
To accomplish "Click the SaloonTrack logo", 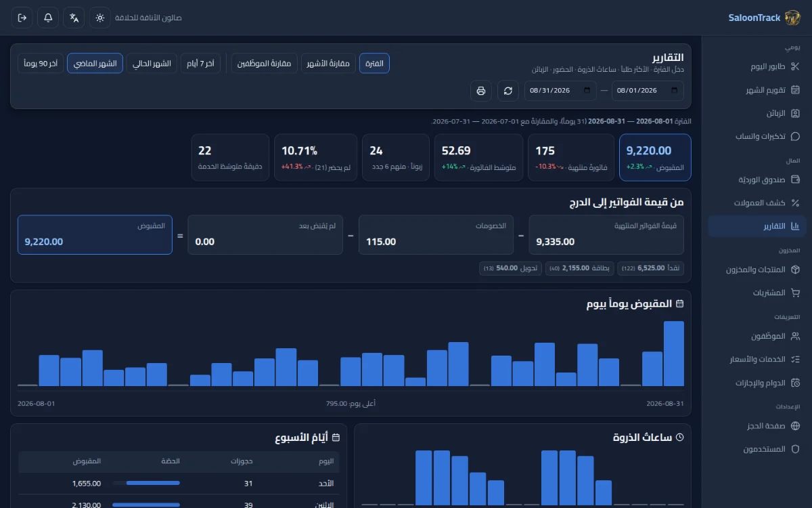I will coord(764,18).
